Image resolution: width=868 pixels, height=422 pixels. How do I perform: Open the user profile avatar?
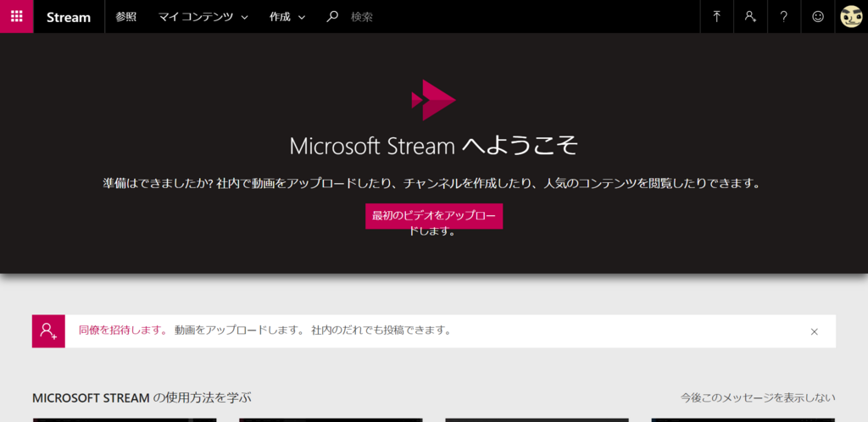[x=851, y=17]
